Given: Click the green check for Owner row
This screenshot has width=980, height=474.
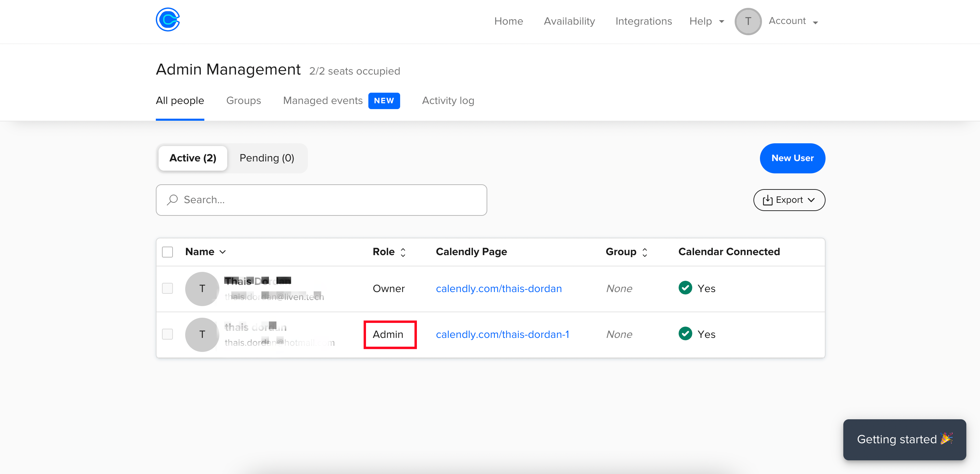Looking at the screenshot, I should tap(685, 288).
